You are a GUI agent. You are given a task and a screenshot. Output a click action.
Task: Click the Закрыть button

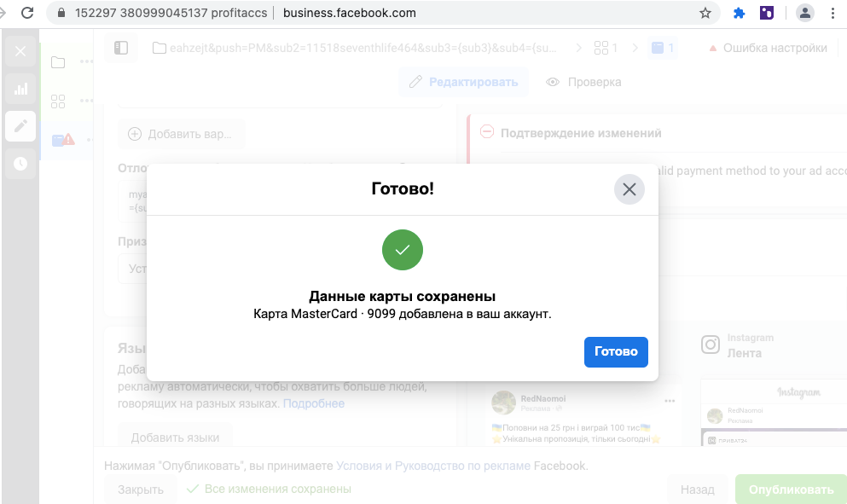(x=141, y=490)
